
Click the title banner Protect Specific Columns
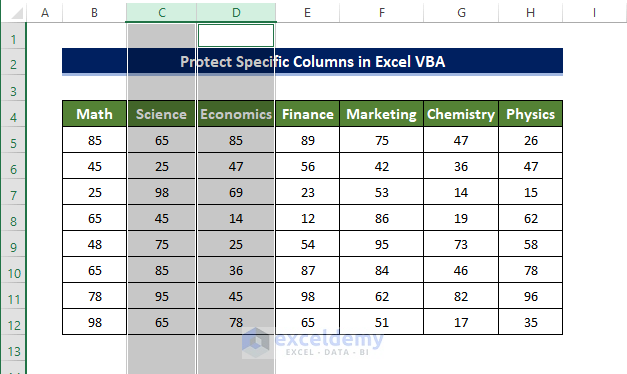[x=312, y=62]
